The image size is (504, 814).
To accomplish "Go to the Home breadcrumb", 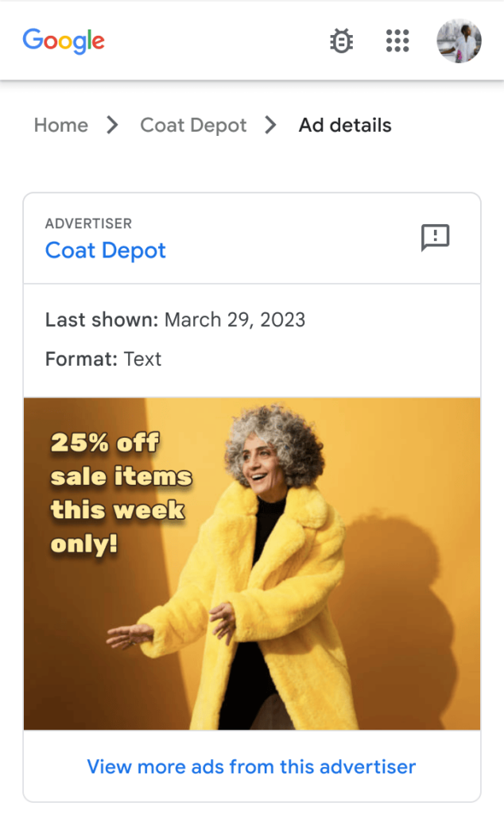I will point(60,126).
